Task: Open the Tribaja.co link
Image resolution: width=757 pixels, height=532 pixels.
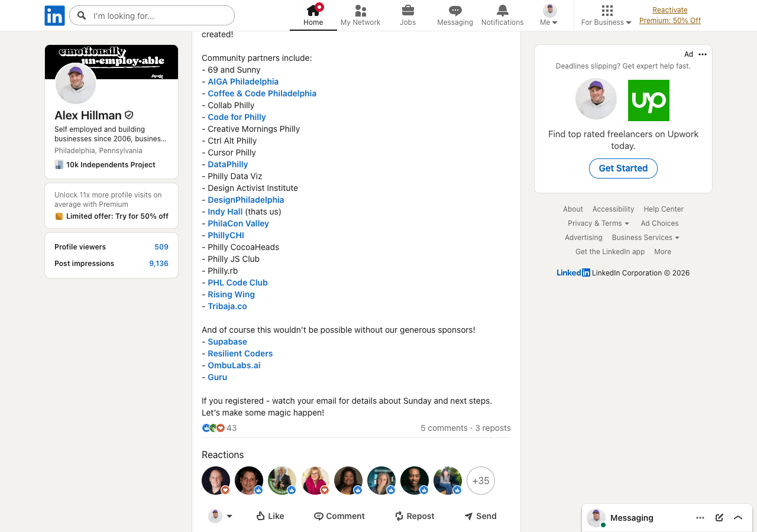Action: click(227, 306)
